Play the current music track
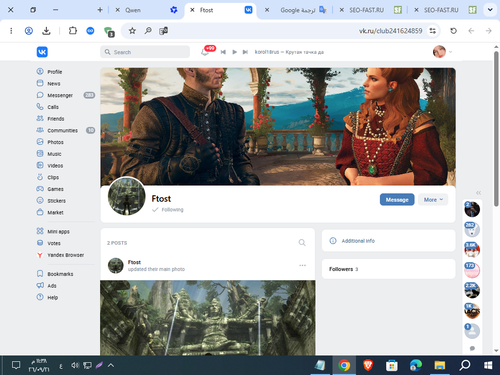This screenshot has width=500, height=375. click(234, 52)
